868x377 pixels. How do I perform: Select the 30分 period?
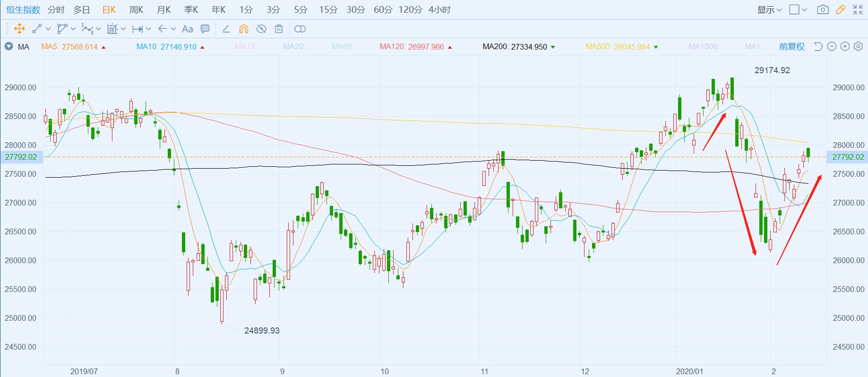[355, 9]
